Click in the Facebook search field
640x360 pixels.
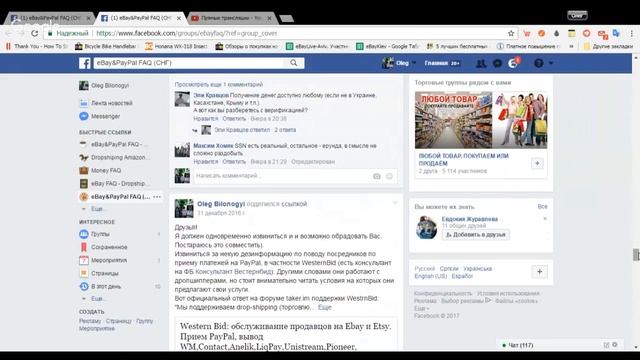click(x=189, y=63)
